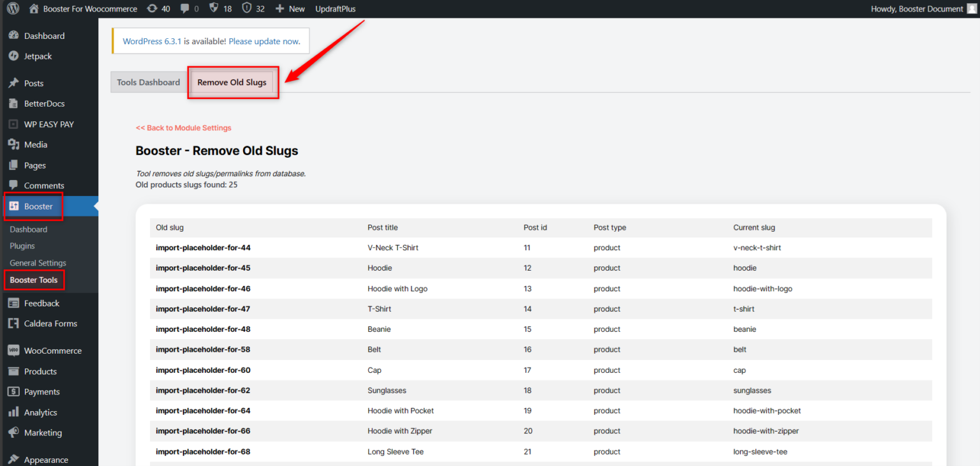Click the shield icon showing 18
Viewport: 980px width, 466px height.
(x=214, y=8)
